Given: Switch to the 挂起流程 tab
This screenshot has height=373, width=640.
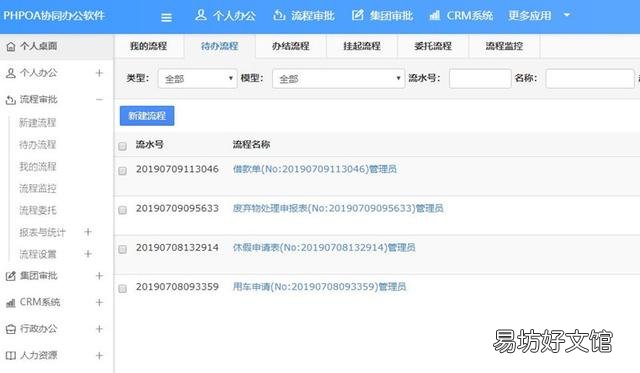Looking at the screenshot, I should [x=362, y=46].
